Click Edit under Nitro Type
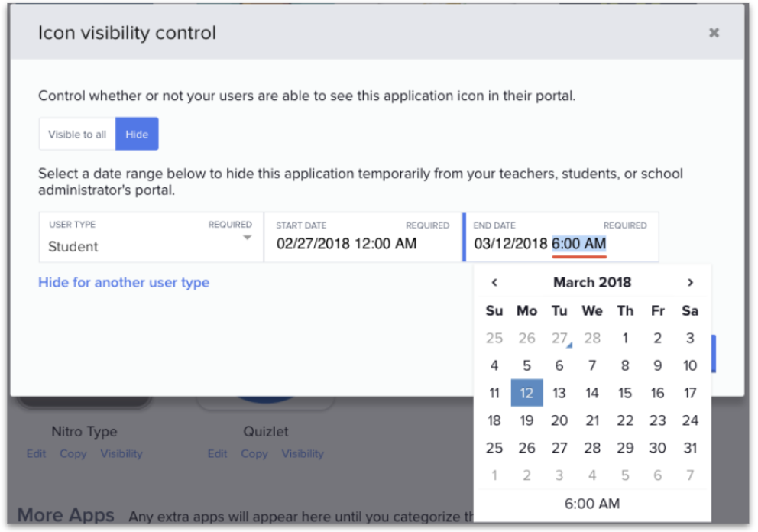Viewport: 758px width, 532px height. pos(34,454)
